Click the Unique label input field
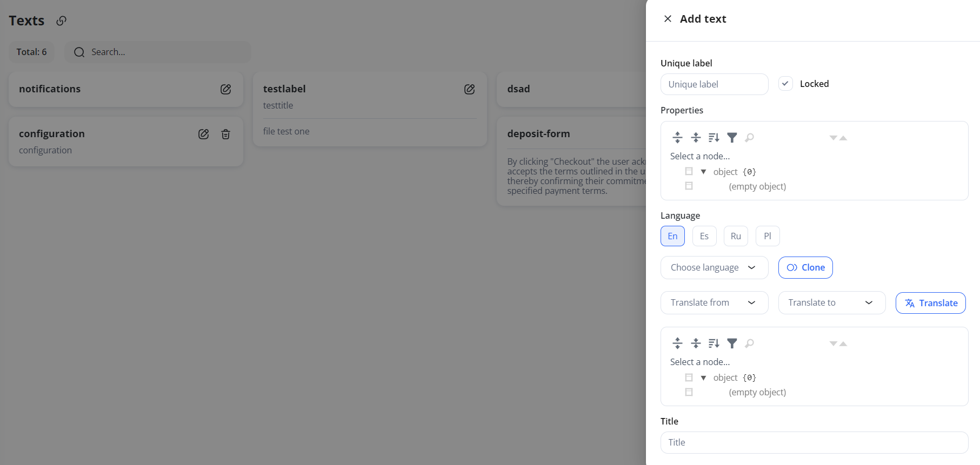 pyautogui.click(x=714, y=84)
